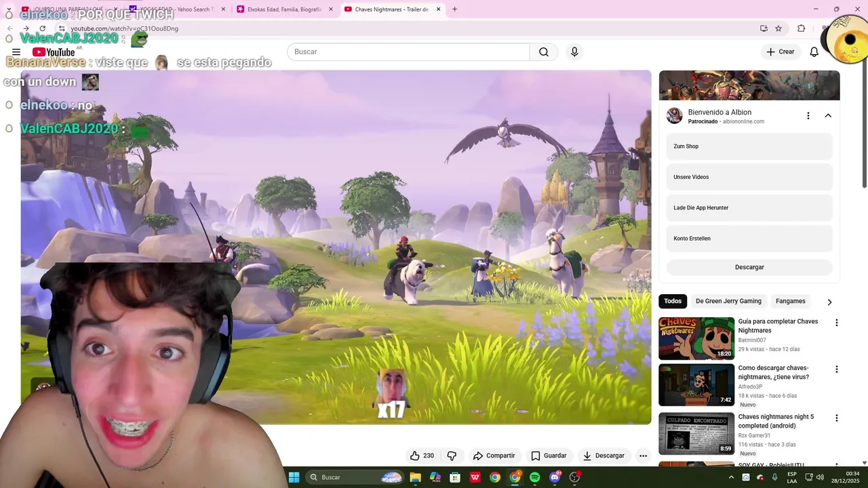Screen dimensions: 868x488
Task: Open Microsoft 365 Copilot taskbar icon
Action: (x=435, y=477)
